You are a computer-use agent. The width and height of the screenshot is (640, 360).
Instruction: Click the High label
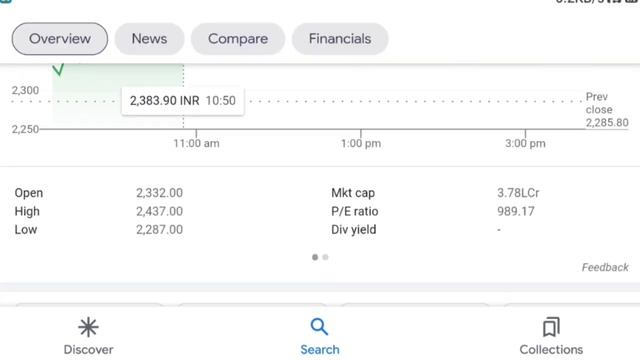[x=27, y=211]
